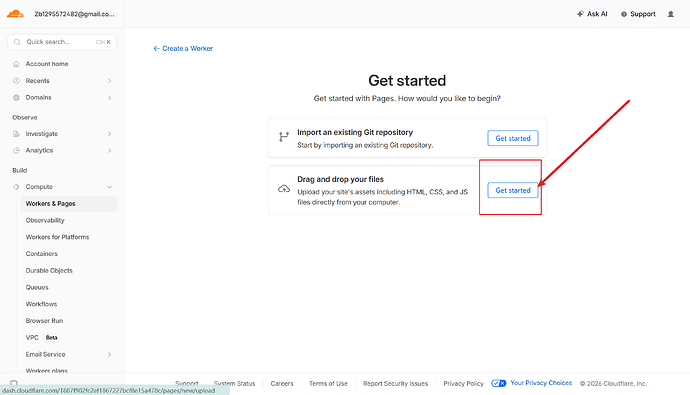Open account selector Zb1295572482@gmail.co...
This screenshot has height=395, width=690.
(74, 14)
